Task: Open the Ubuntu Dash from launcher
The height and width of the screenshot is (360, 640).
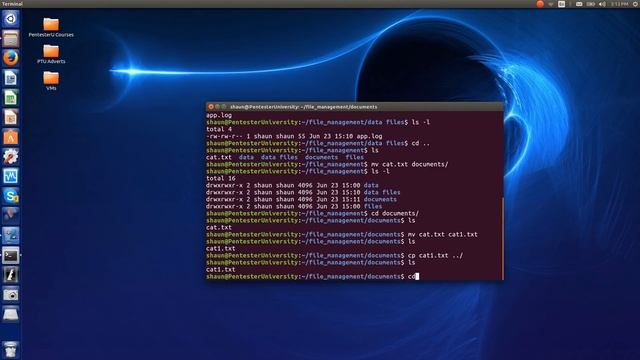Action: pyautogui.click(x=11, y=19)
